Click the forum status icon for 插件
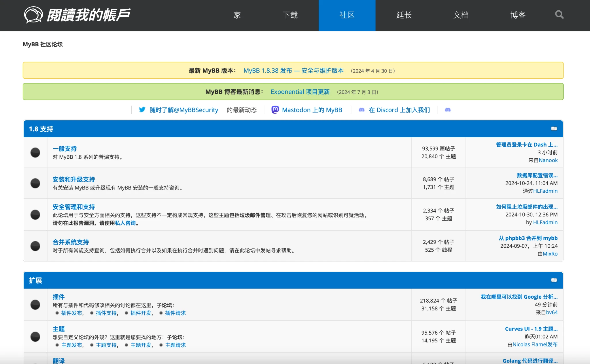This screenshot has width=590, height=364. click(35, 305)
